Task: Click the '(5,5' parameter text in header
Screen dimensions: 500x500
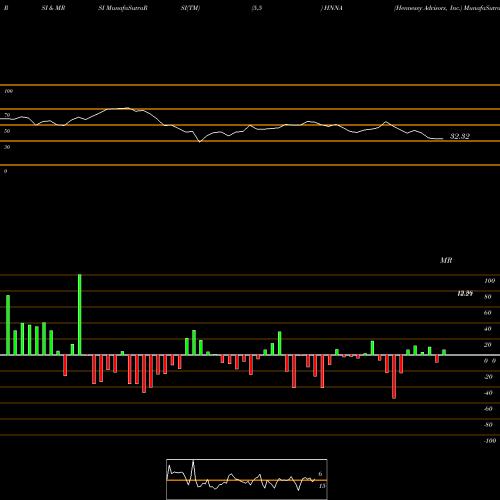Action: click(257, 8)
